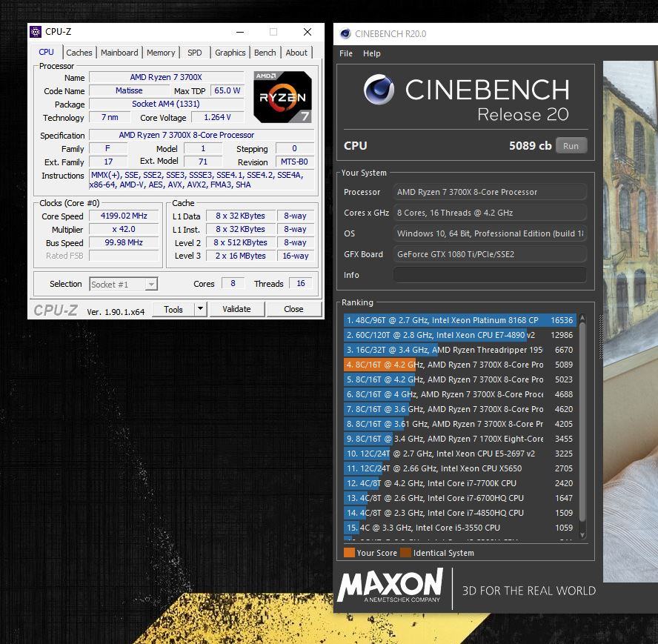Select the 3.61 GHz 3700X row 4205
Viewport: 658px width, 644px height.
[x=460, y=424]
